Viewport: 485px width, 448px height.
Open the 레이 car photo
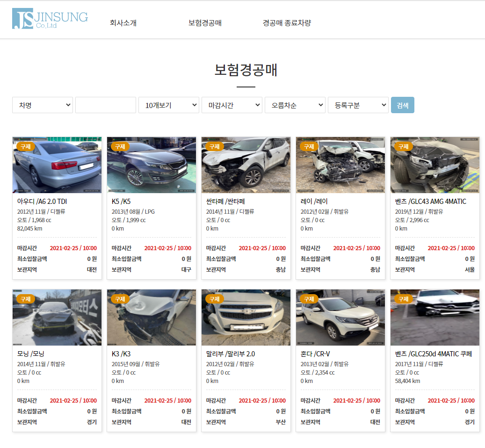340,165
